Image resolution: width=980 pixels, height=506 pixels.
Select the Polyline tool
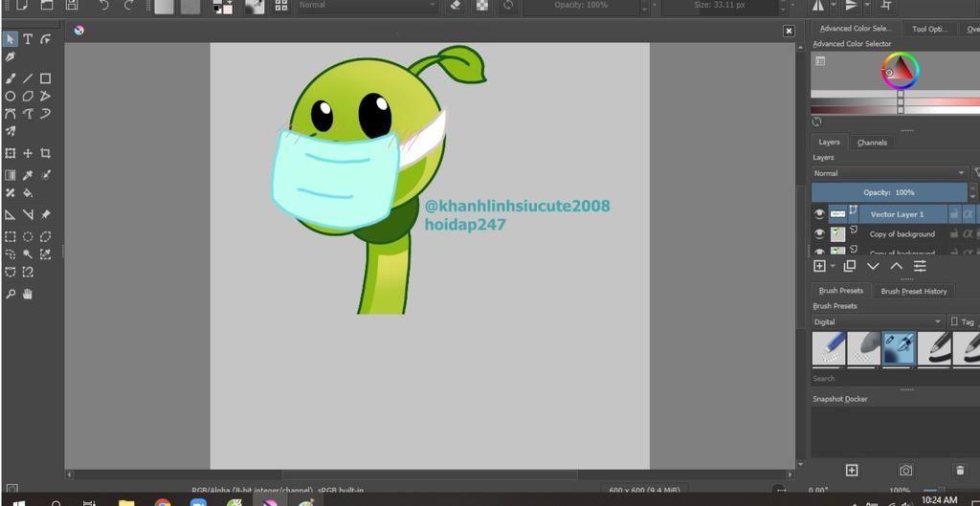(x=46, y=97)
